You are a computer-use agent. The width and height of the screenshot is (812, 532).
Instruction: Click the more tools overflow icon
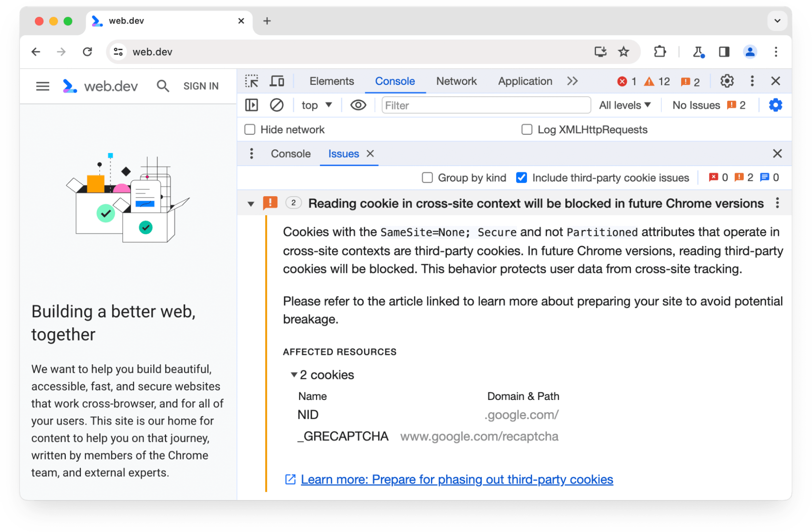[x=572, y=81]
